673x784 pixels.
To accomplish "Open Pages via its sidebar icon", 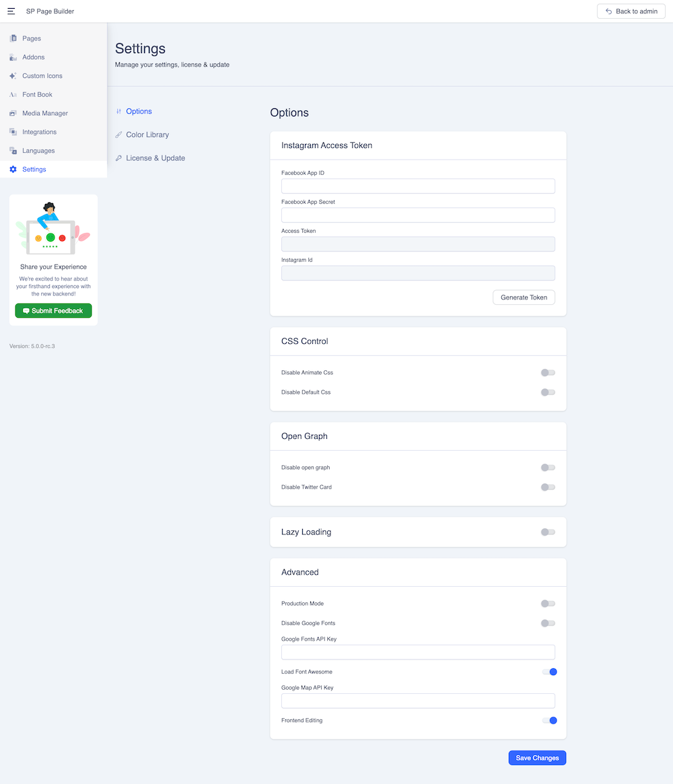I will coord(13,38).
